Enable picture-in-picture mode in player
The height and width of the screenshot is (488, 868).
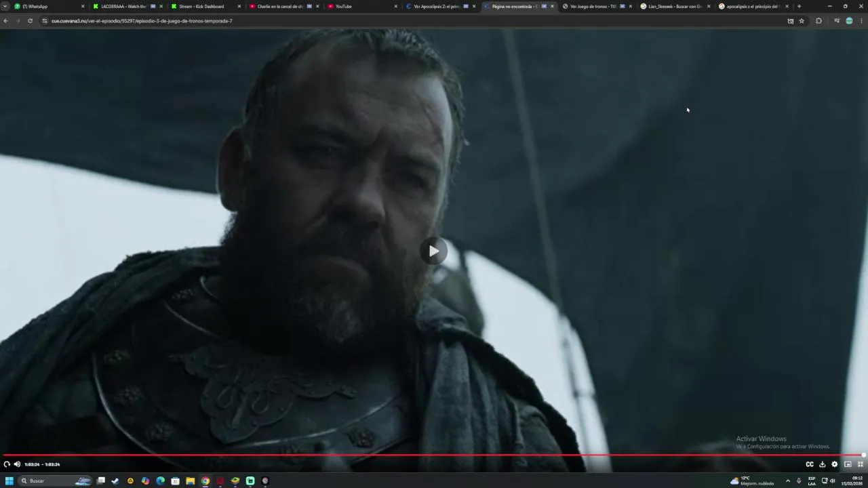click(x=848, y=464)
